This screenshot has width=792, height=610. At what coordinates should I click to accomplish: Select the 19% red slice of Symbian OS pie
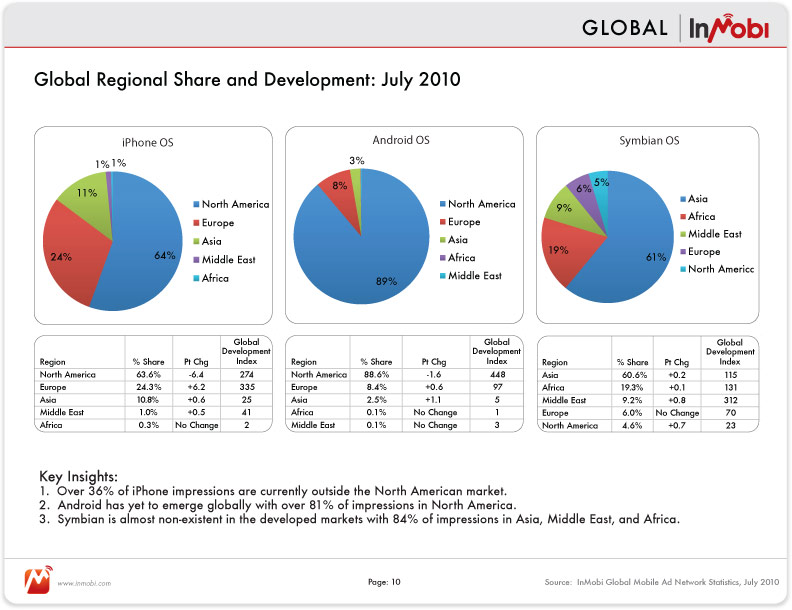pos(566,250)
